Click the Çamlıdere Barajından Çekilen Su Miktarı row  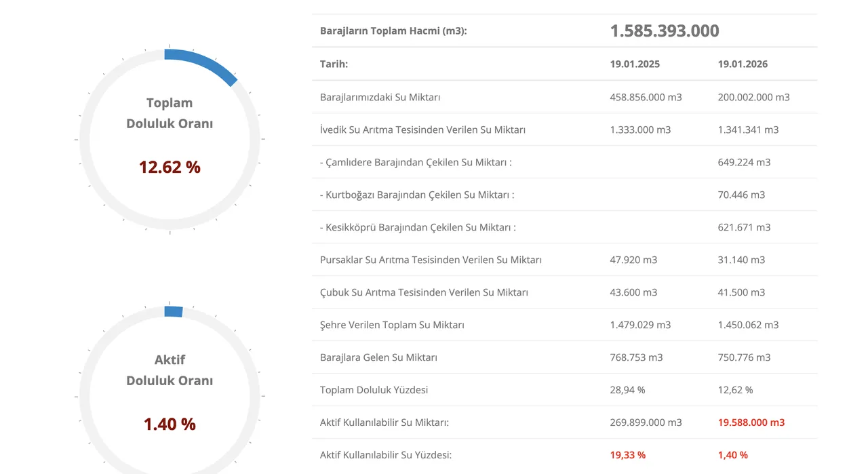[415, 162]
